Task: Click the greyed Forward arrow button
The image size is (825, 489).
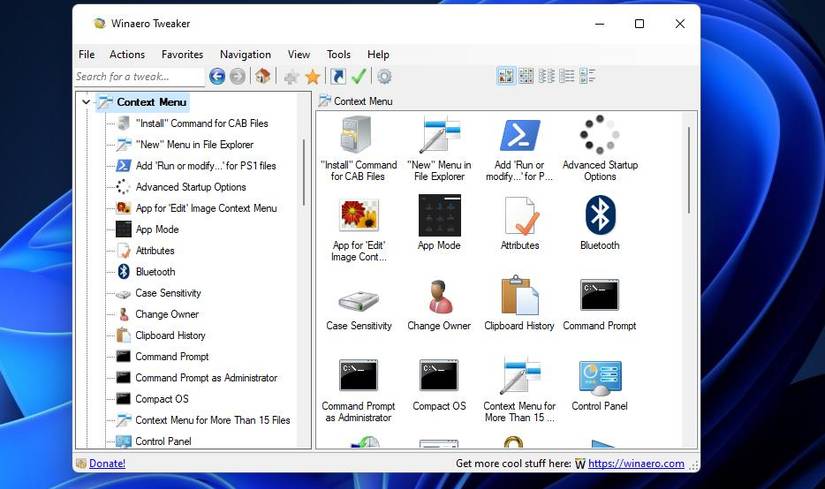Action: (x=238, y=76)
